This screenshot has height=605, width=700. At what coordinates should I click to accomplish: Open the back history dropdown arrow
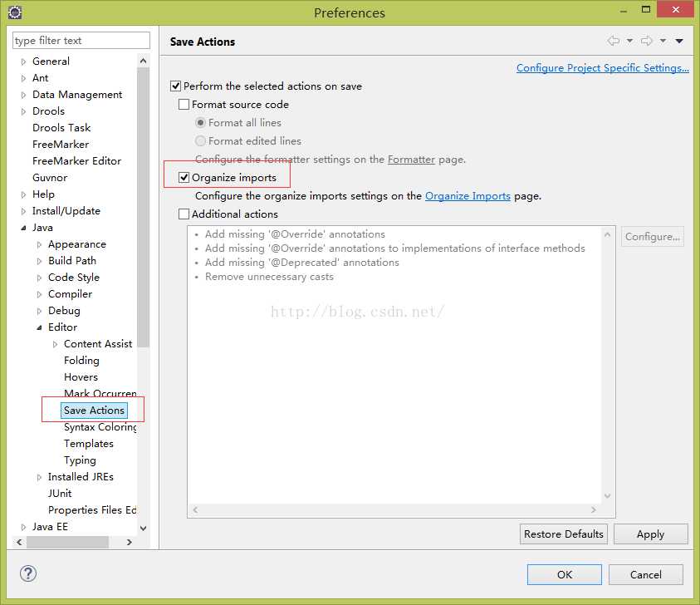(x=629, y=41)
